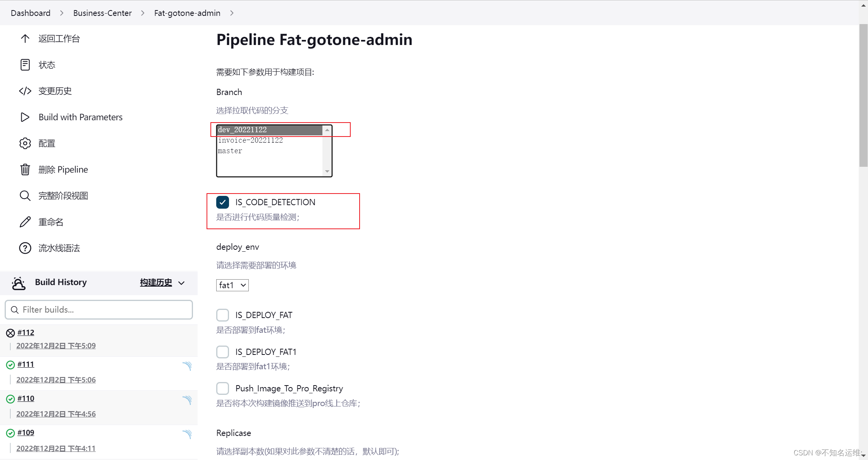
Task: Open build #111 details
Action: [x=26, y=364]
